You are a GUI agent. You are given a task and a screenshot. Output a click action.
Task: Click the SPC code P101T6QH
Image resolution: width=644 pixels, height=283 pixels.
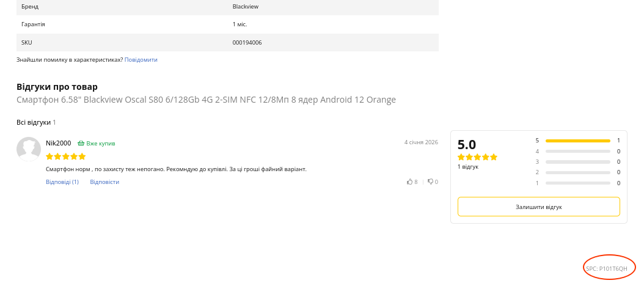coord(607,268)
